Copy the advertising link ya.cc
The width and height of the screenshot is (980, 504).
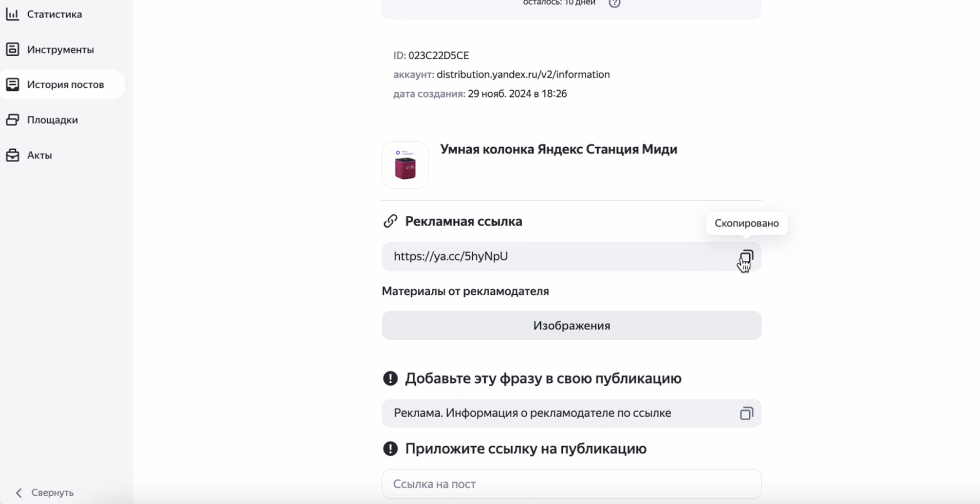[746, 257]
